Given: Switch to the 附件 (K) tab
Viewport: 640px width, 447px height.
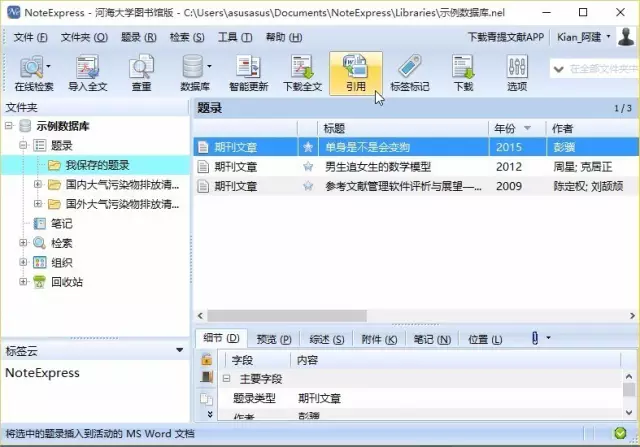Looking at the screenshot, I should pos(379,339).
